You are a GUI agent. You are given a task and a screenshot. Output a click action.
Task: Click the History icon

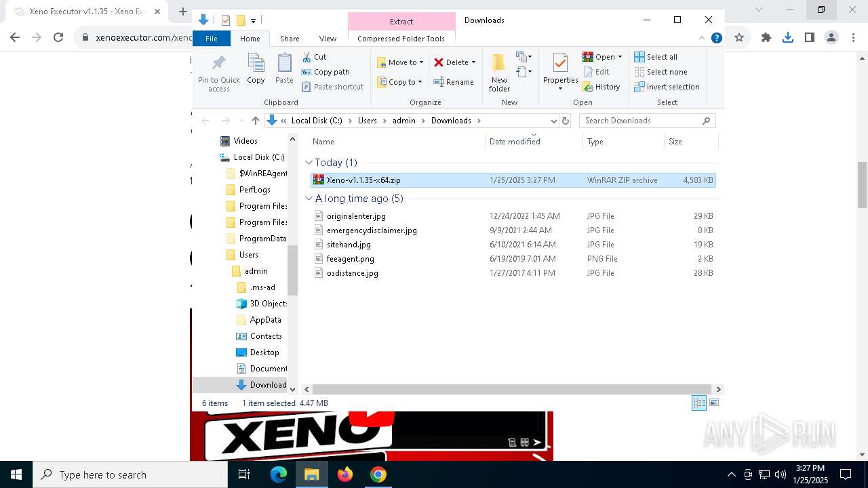(588, 87)
